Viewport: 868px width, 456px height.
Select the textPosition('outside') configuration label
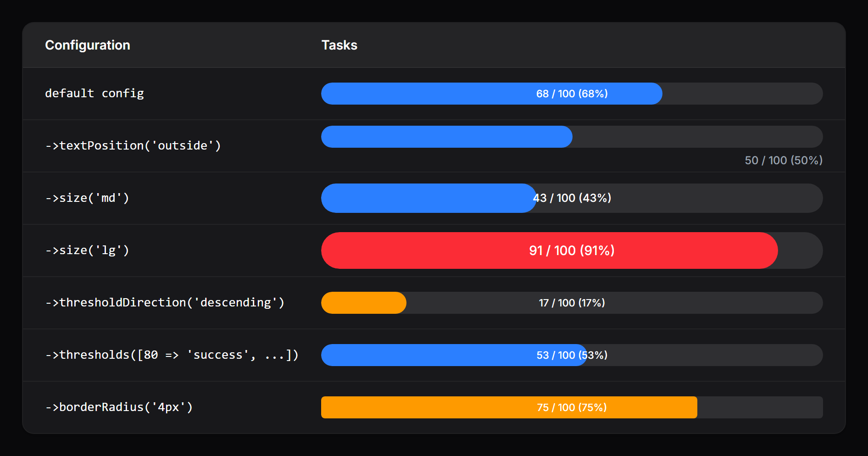[133, 145]
